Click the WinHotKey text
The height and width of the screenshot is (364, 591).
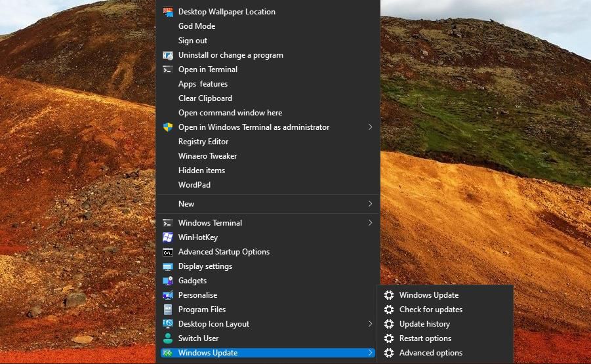pyautogui.click(x=198, y=237)
